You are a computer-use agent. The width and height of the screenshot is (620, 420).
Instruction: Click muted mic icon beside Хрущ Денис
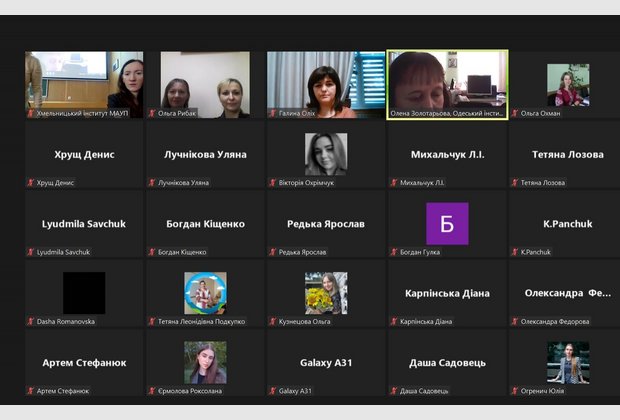tap(30, 183)
